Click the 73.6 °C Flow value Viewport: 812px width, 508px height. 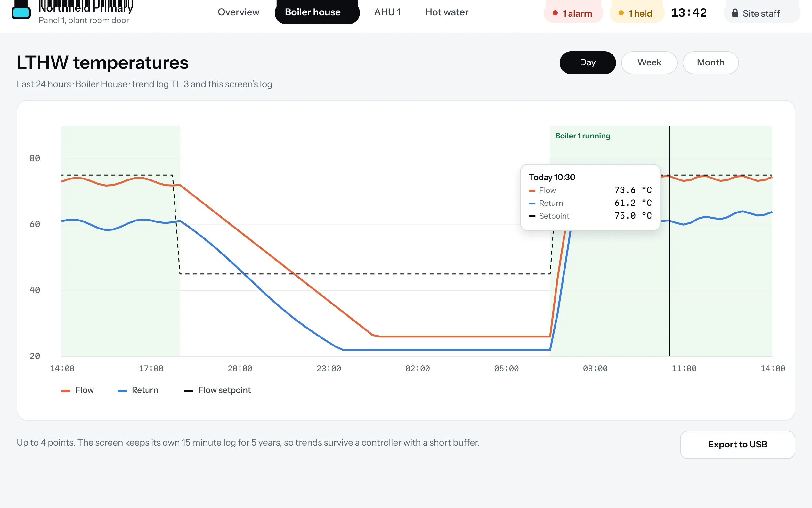point(633,190)
